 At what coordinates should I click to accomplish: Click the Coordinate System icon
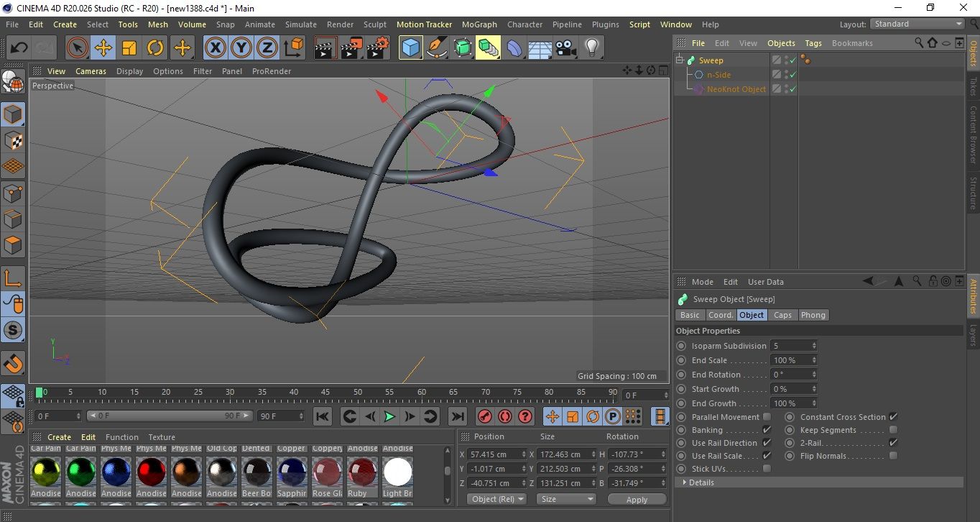[293, 48]
